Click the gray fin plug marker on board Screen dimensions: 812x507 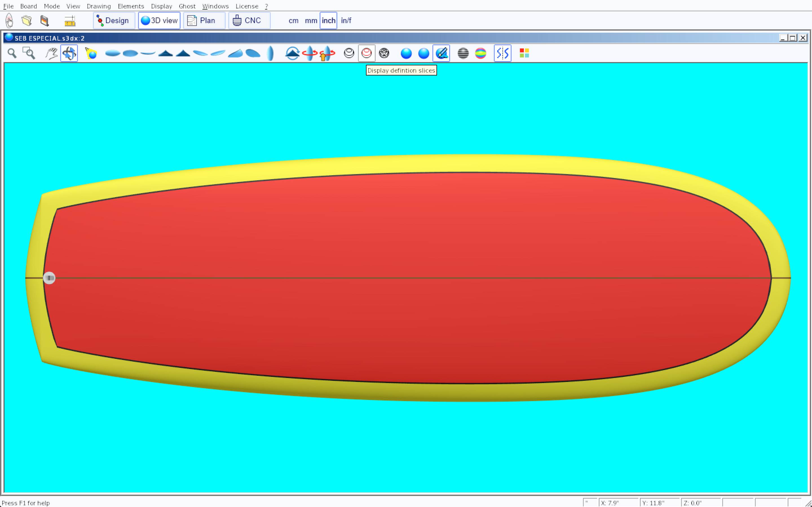click(x=49, y=278)
